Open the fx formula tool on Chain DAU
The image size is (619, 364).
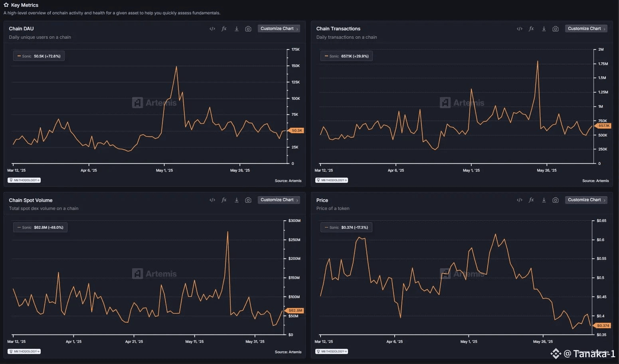tap(224, 29)
